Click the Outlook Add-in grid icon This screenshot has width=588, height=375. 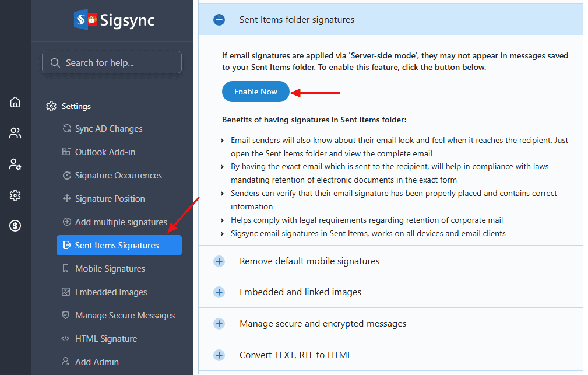(66, 152)
